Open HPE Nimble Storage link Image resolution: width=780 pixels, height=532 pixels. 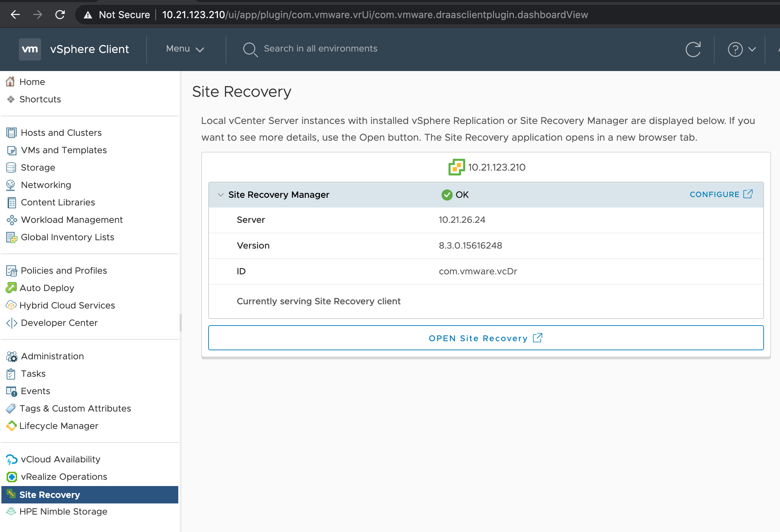click(63, 511)
